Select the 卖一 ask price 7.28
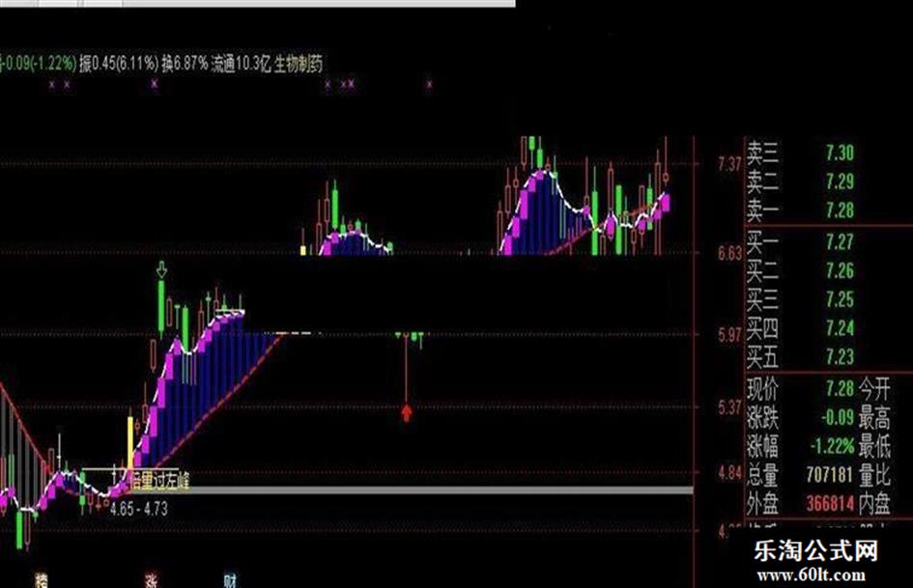The width and height of the screenshot is (913, 588). tap(840, 210)
